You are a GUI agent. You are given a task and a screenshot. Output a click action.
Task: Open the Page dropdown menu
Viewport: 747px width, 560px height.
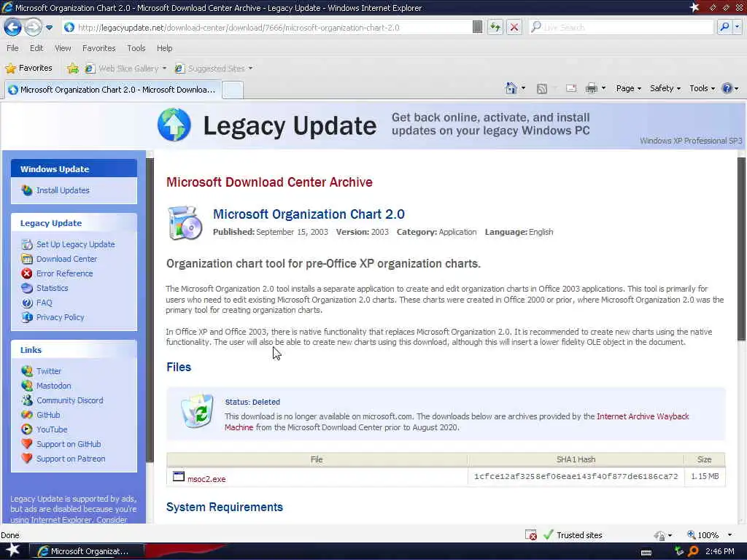tap(628, 88)
